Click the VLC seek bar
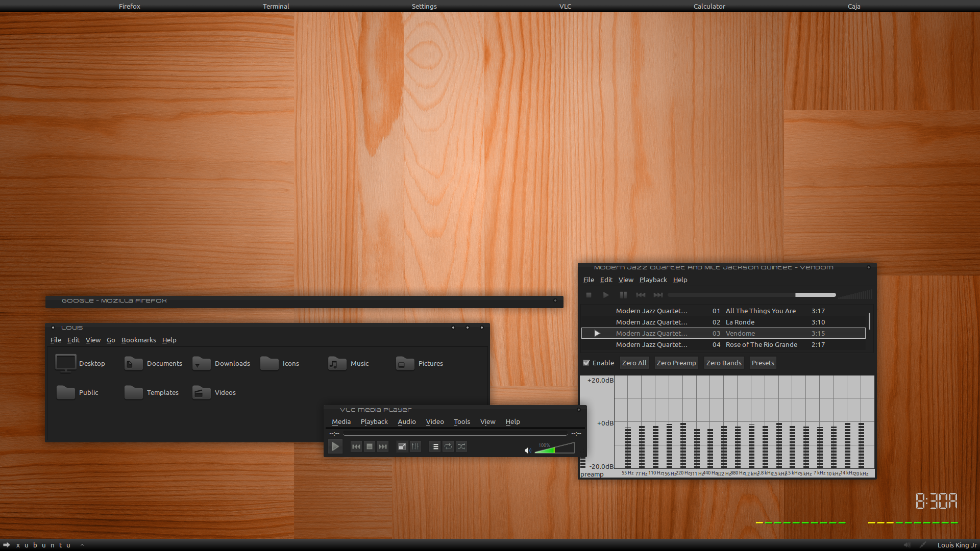Screen dimensions: 980x551 click(455, 434)
